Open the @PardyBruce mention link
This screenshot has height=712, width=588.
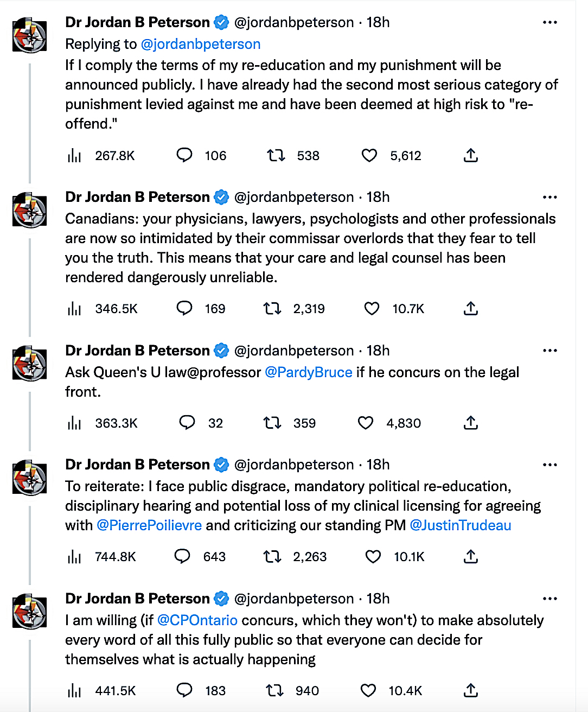(x=309, y=372)
